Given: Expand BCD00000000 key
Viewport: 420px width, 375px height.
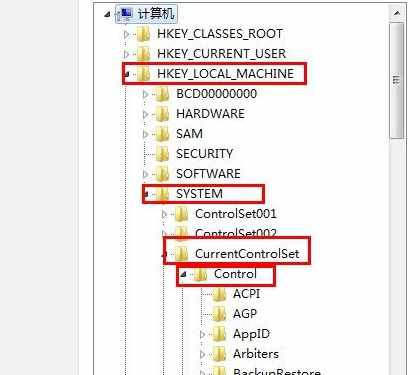Looking at the screenshot, I should [145, 94].
